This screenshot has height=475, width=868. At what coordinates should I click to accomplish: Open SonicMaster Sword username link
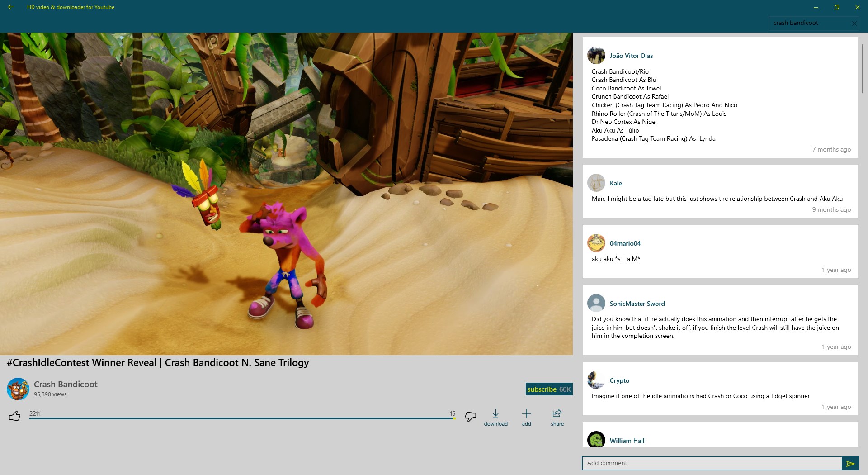click(x=637, y=304)
